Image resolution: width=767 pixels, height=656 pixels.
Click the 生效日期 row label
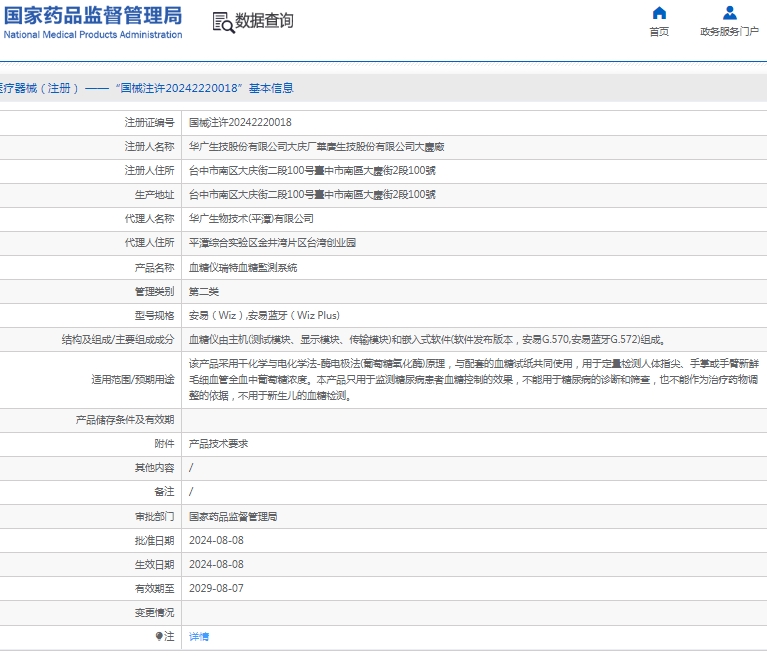155,565
